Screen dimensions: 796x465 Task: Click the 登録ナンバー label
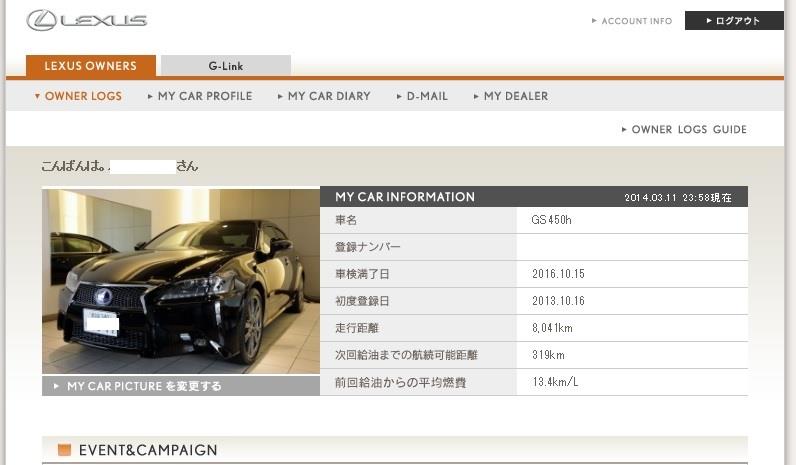(368, 247)
